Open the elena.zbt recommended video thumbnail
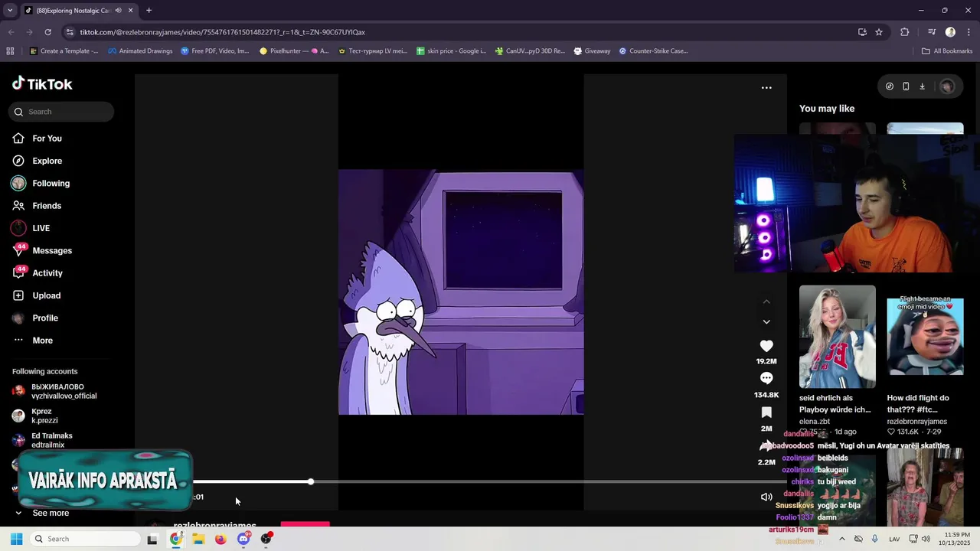 point(838,337)
